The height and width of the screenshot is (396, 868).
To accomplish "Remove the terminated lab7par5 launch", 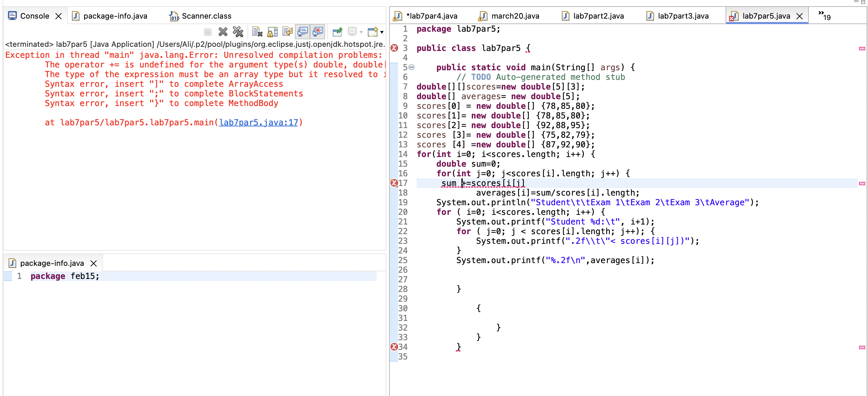I will (223, 32).
